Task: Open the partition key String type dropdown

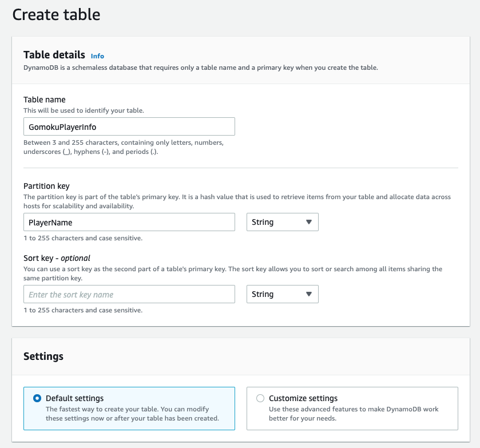Action: point(282,222)
